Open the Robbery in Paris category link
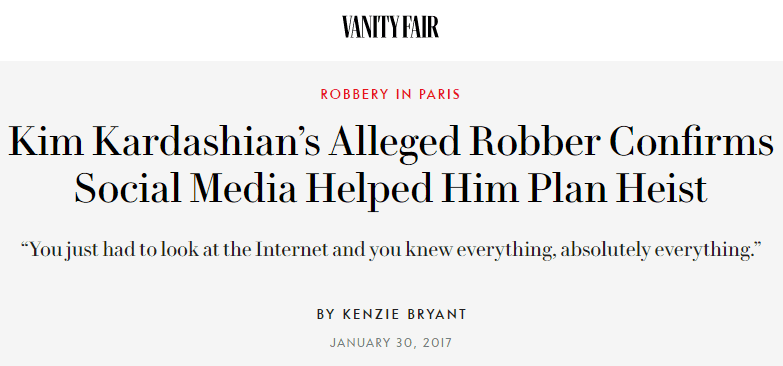This screenshot has height=366, width=783. point(391,94)
